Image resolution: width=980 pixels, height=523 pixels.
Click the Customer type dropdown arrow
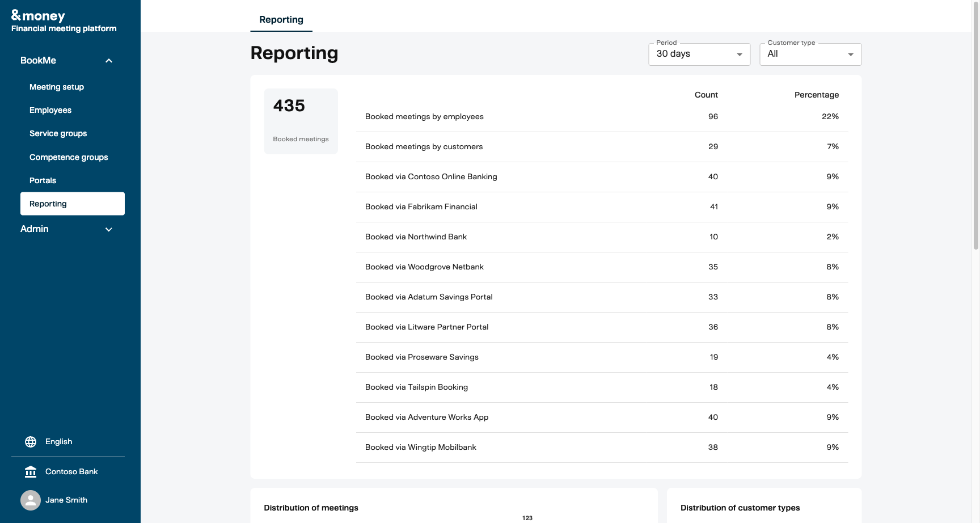(x=851, y=54)
